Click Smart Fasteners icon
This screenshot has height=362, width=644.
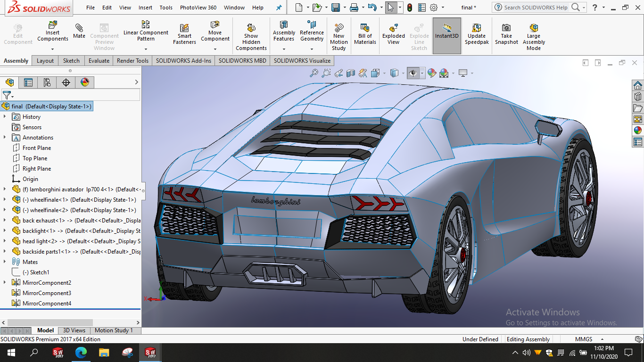click(184, 34)
